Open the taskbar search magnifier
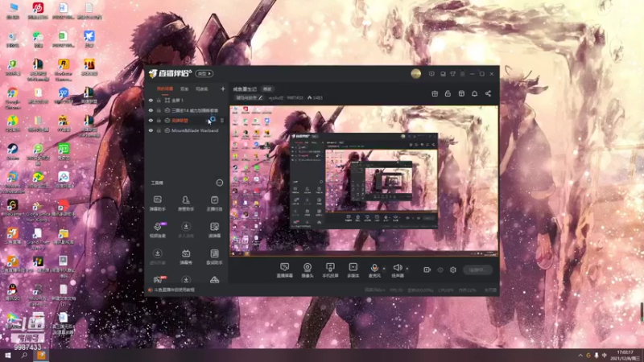Viewport: 644px width, 362px height. click(24, 356)
